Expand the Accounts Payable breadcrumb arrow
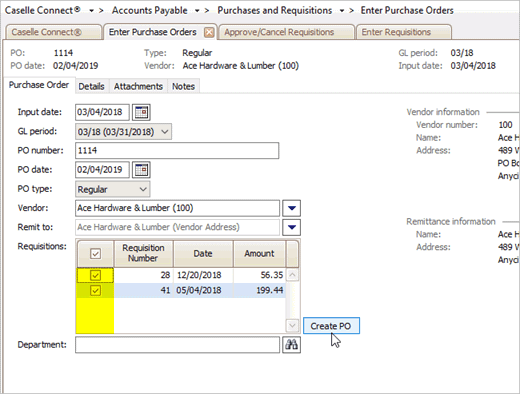The image size is (520, 394). (197, 11)
